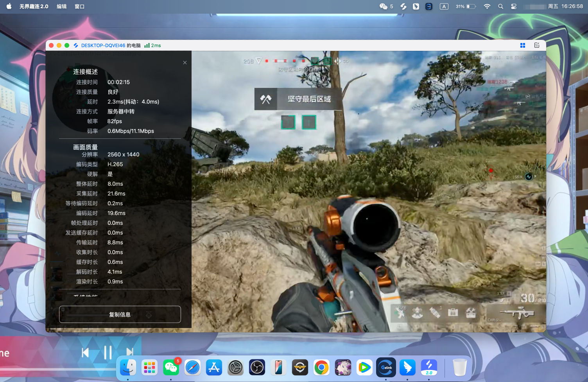Viewport: 588px width, 382px height.
Task: Click the connection time value 00:02:15
Action: [x=119, y=82]
